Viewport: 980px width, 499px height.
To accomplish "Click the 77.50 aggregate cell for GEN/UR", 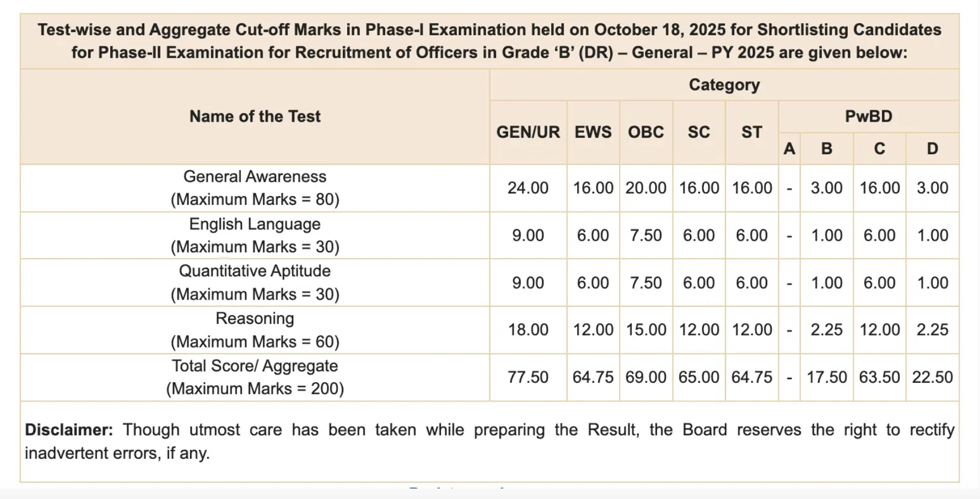I will 528,377.
